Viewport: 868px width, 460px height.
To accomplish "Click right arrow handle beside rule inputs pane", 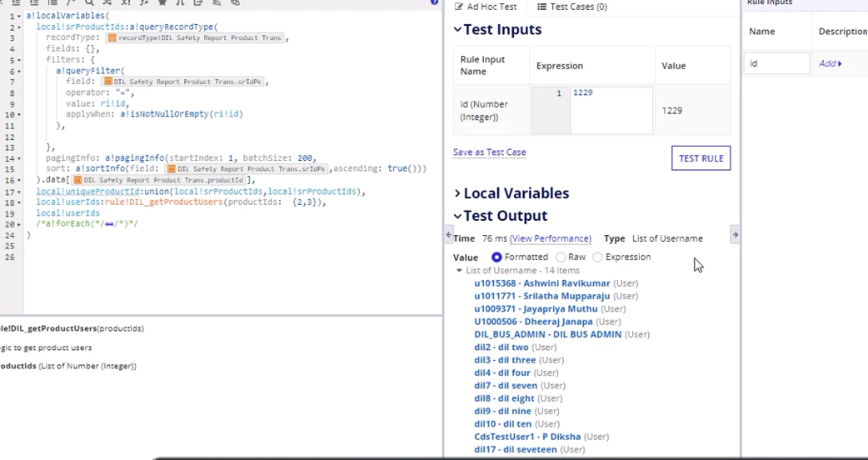I will point(736,235).
